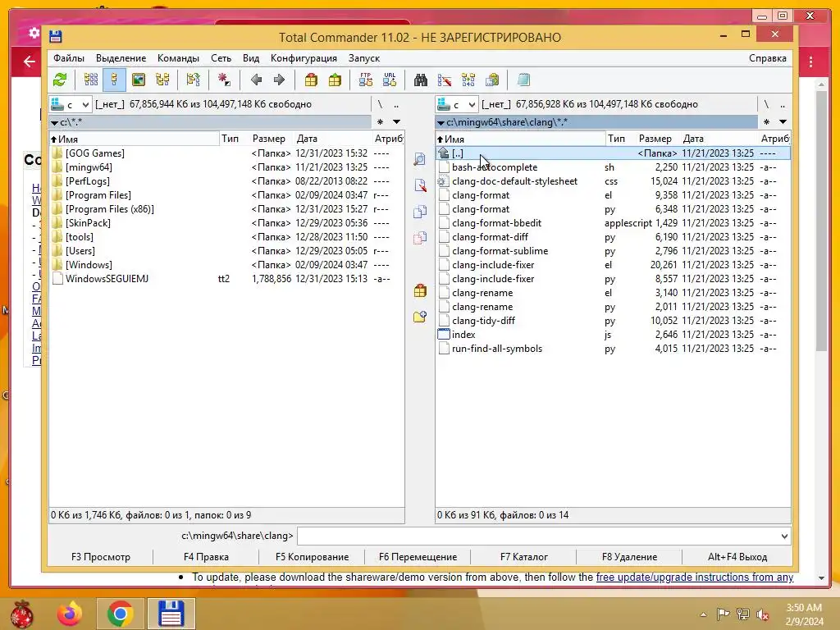Viewport: 840px width, 630px height.
Task: Click the Reread source green arrows icon
Action: click(x=60, y=80)
